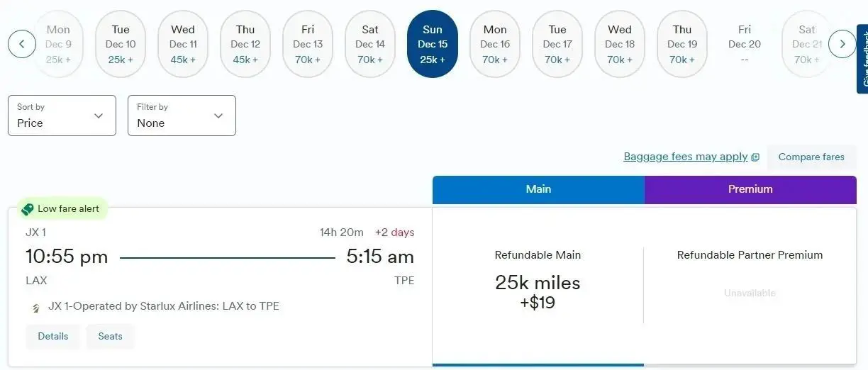Click the external link icon beside baggage fees

click(x=755, y=157)
